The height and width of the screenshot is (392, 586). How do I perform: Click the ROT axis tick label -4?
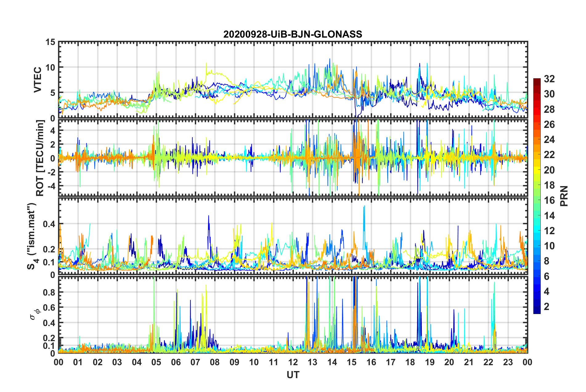pos(51,186)
